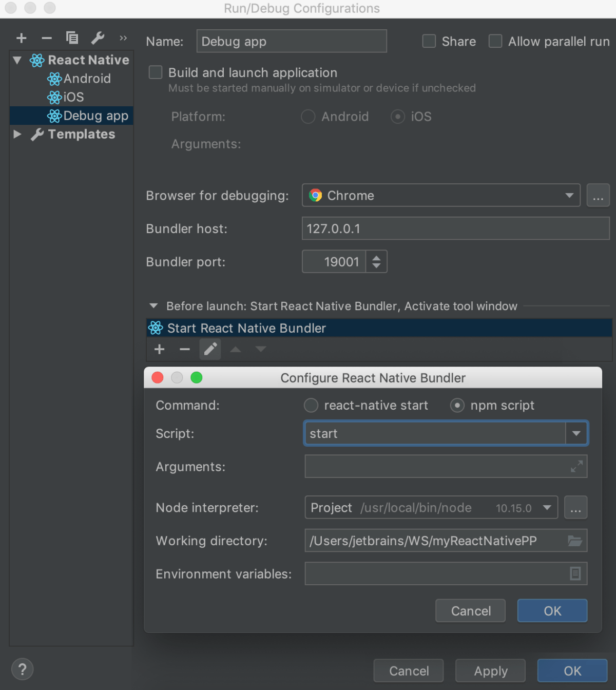616x690 pixels.
Task: Click OK in Run/Debug Configurations window
Action: tap(572, 670)
